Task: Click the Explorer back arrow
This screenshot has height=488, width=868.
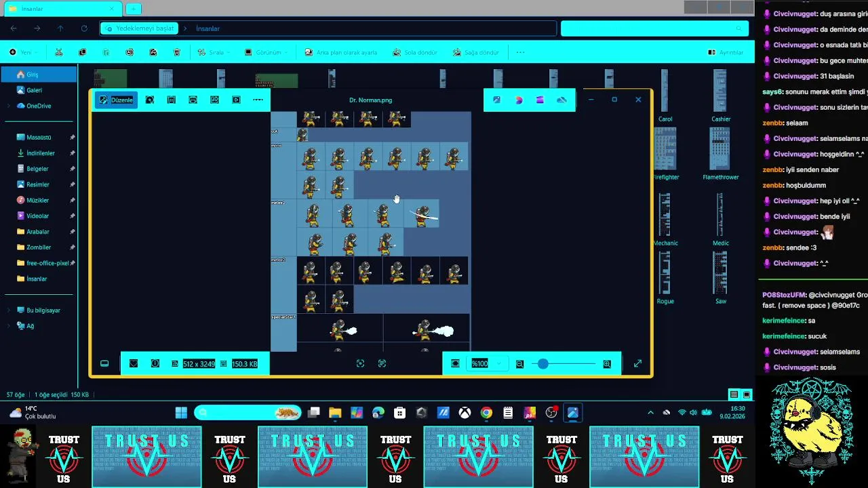Action: (14, 28)
